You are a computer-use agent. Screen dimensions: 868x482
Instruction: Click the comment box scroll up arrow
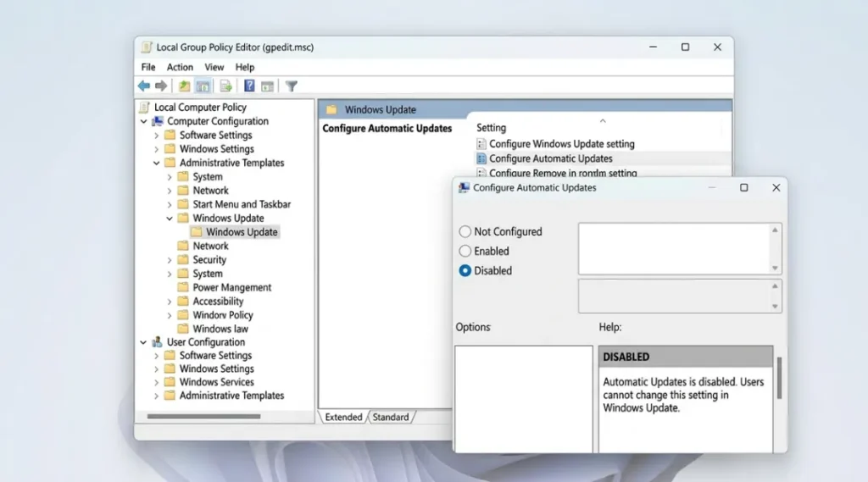(775, 230)
